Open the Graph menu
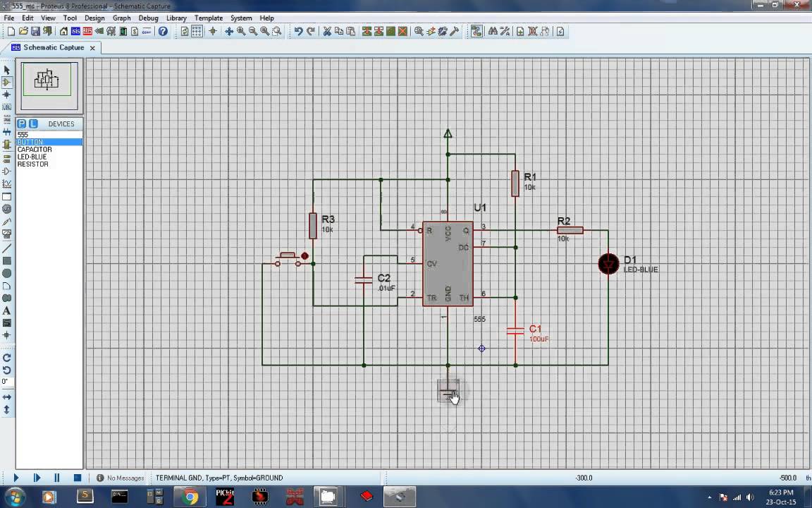 coord(122,18)
